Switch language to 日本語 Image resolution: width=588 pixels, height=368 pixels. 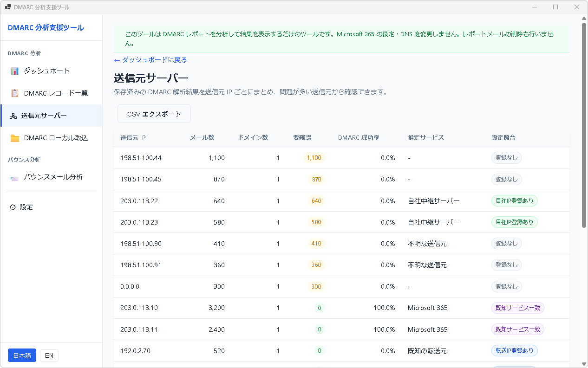[x=22, y=355]
